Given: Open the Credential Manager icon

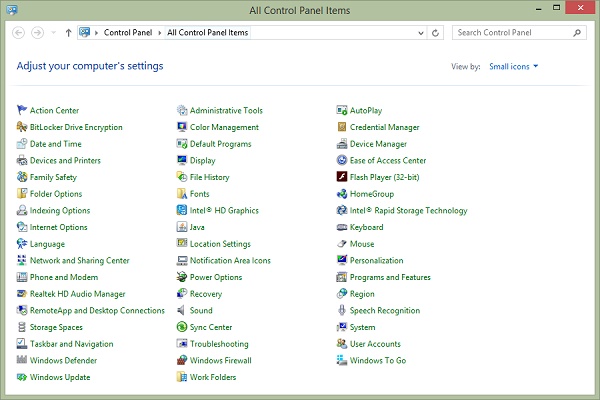Looking at the screenshot, I should click(x=342, y=127).
